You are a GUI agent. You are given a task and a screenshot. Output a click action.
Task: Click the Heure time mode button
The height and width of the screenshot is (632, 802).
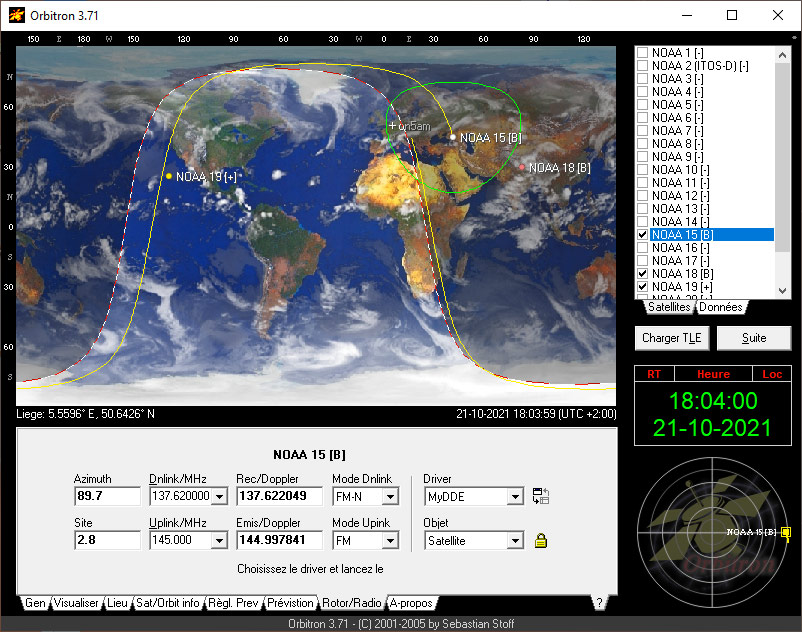(x=714, y=374)
